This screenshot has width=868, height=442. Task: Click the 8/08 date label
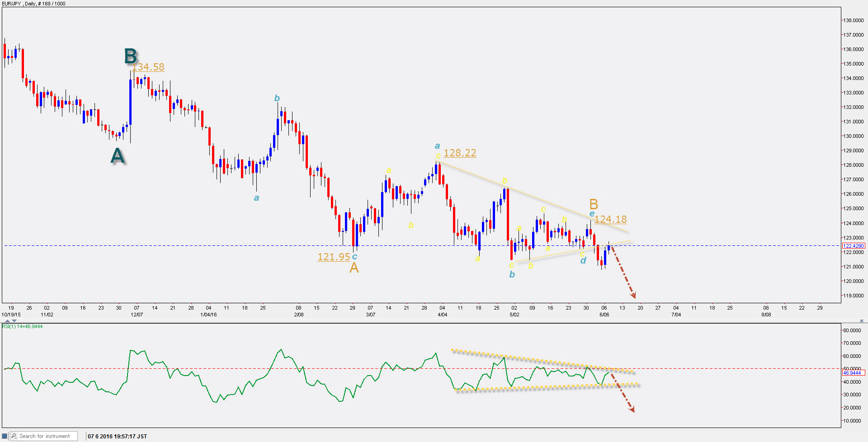[766, 315]
